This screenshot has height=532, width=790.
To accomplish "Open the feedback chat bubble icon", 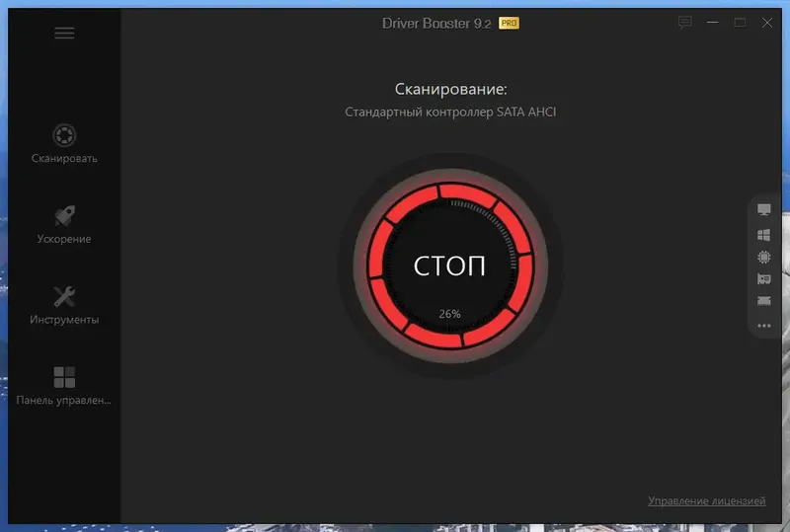I will [x=684, y=22].
